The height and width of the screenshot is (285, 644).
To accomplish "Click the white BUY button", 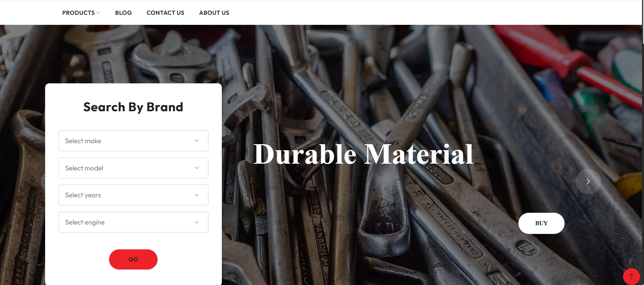I will tap(541, 223).
